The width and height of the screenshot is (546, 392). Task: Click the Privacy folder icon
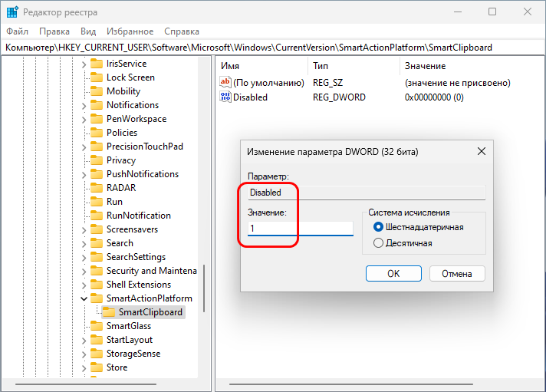[x=97, y=160]
